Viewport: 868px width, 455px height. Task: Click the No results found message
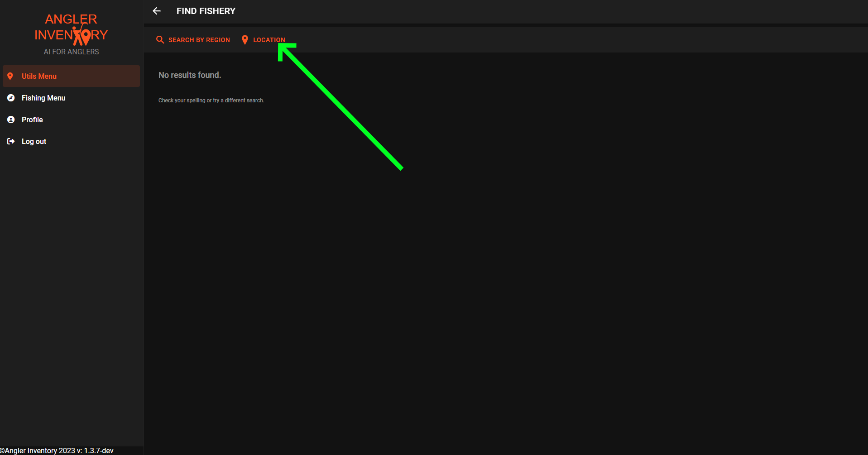[x=190, y=75]
